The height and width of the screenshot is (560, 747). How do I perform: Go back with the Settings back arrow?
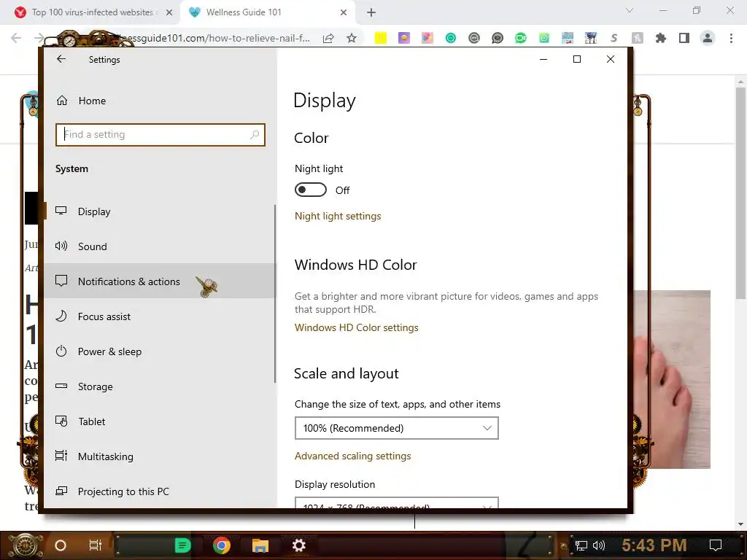point(61,59)
